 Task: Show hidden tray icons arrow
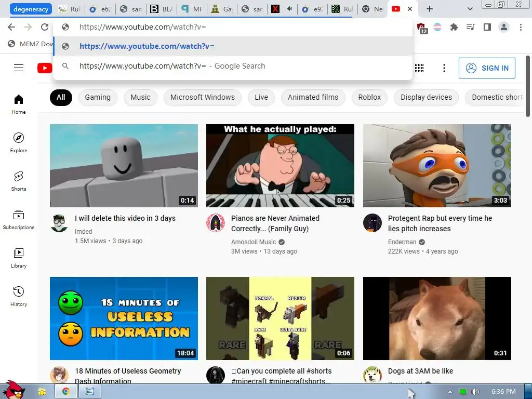(x=450, y=392)
